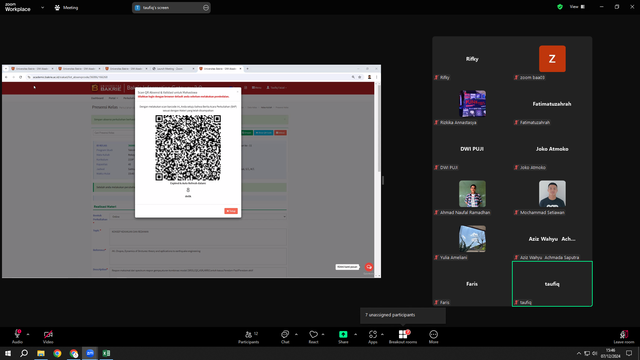Open the Zoom icon on the taskbar

[90, 353]
